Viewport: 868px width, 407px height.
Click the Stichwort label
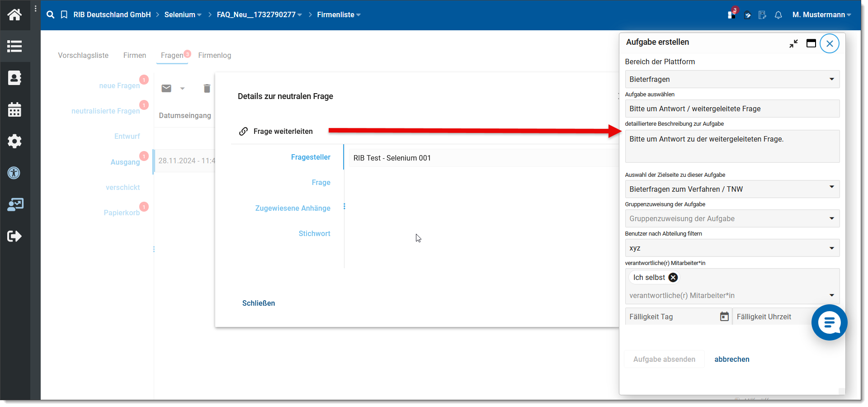tap(315, 233)
